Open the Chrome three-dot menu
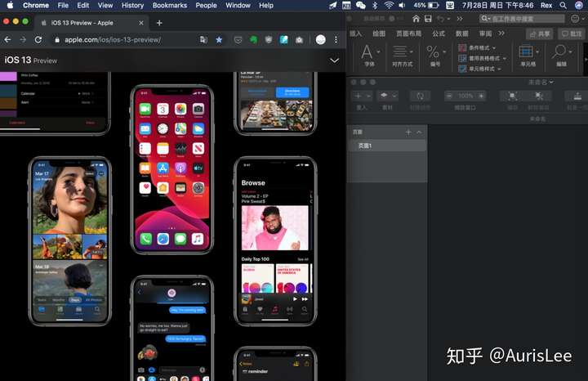The height and width of the screenshot is (381, 588). click(x=335, y=39)
